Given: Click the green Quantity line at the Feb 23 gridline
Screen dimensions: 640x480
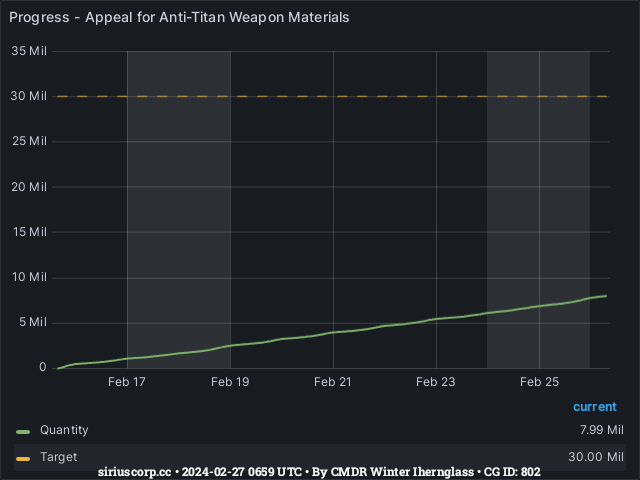Looking at the screenshot, I should pos(436,319).
